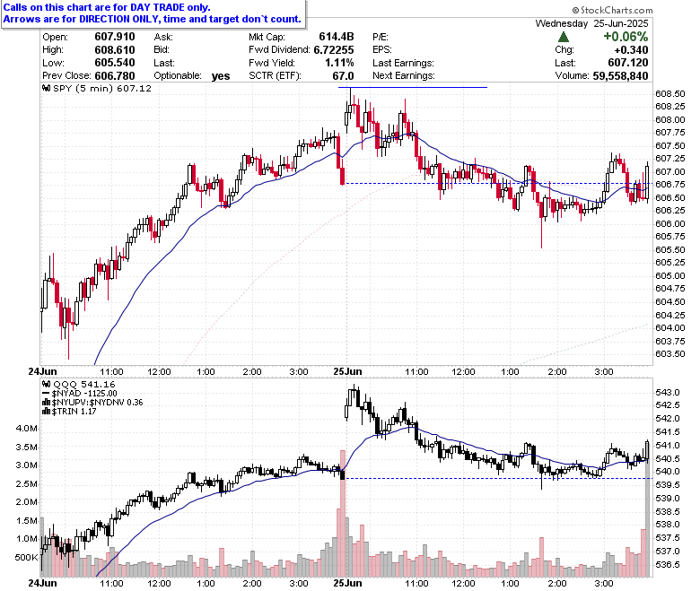The image size is (700, 591).
Task: Click the StockCharts.com copyright logo
Action: pos(612,10)
